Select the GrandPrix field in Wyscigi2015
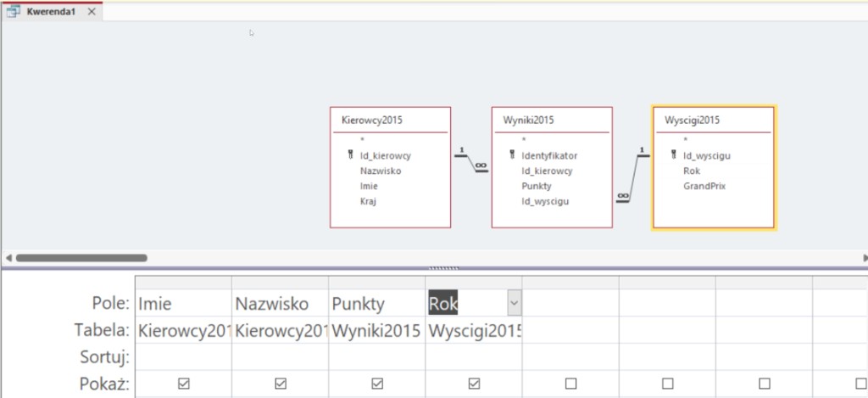Image resolution: width=868 pixels, height=398 pixels. pyautogui.click(x=704, y=186)
